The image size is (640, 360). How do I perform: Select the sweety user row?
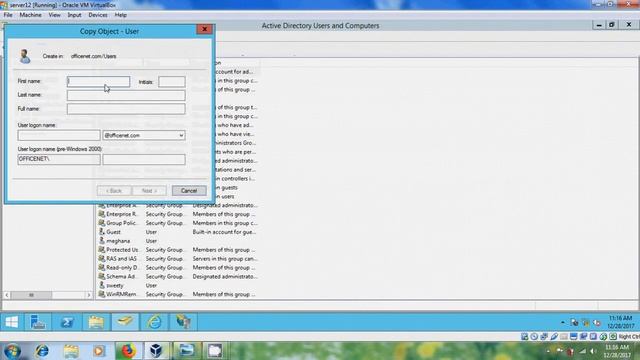[178, 285]
